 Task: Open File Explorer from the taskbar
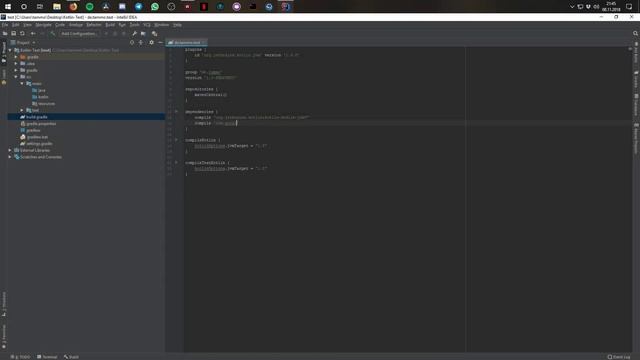(57, 7)
